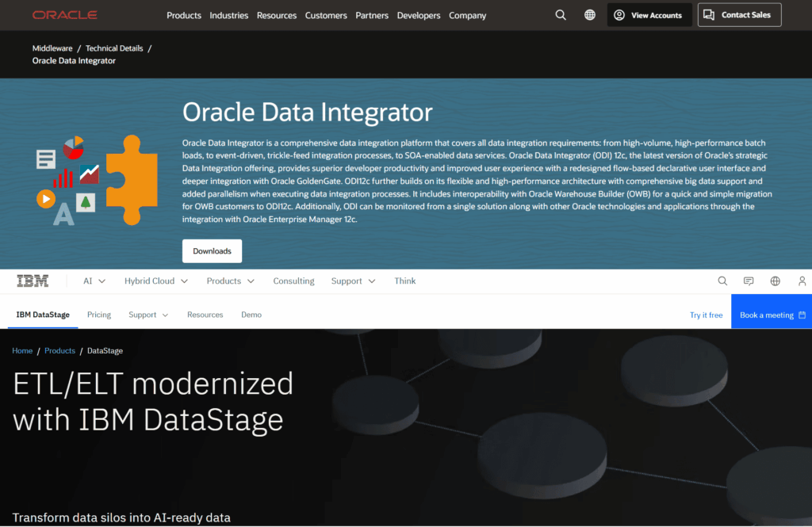The image size is (812, 527).
Task: Open the Oracle search magnifier icon
Action: [561, 14]
